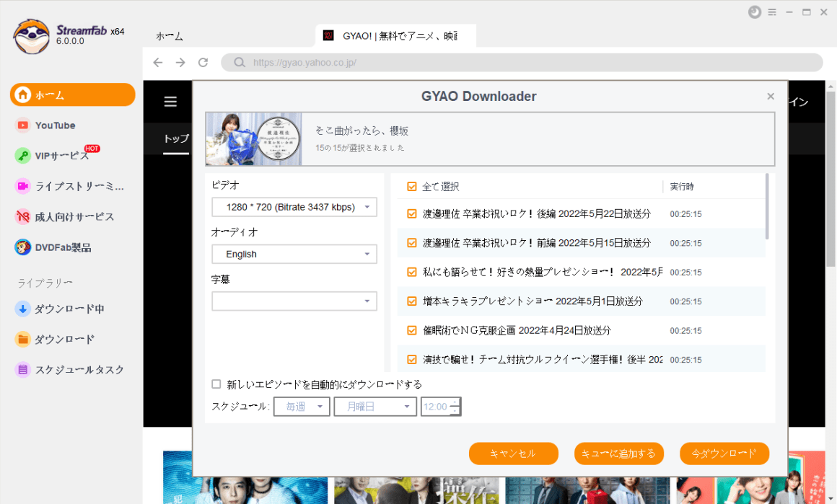
Task: Toggle 全て選択 checkbox
Action: point(412,187)
